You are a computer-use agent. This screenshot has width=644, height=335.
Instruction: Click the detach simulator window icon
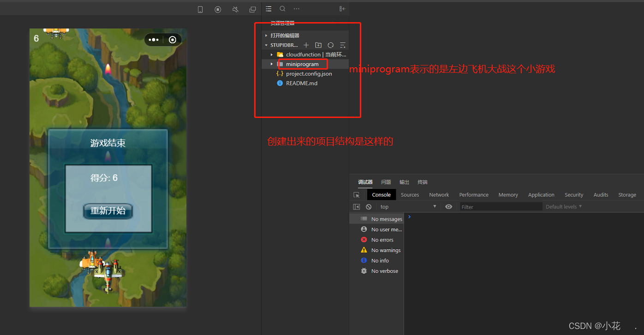coord(252,9)
